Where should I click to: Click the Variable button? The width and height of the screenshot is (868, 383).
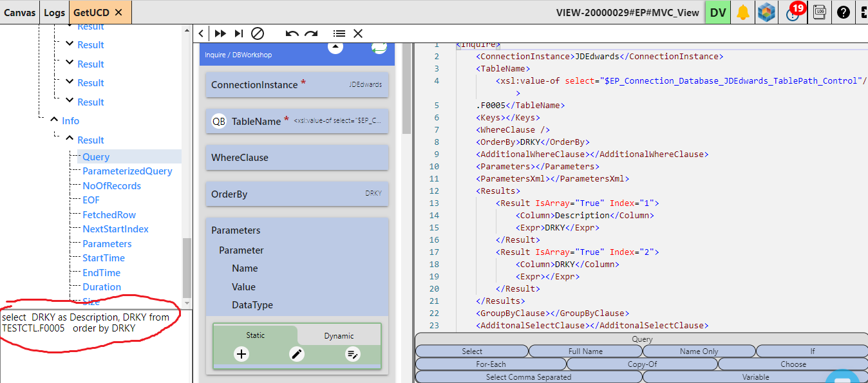[755, 377]
